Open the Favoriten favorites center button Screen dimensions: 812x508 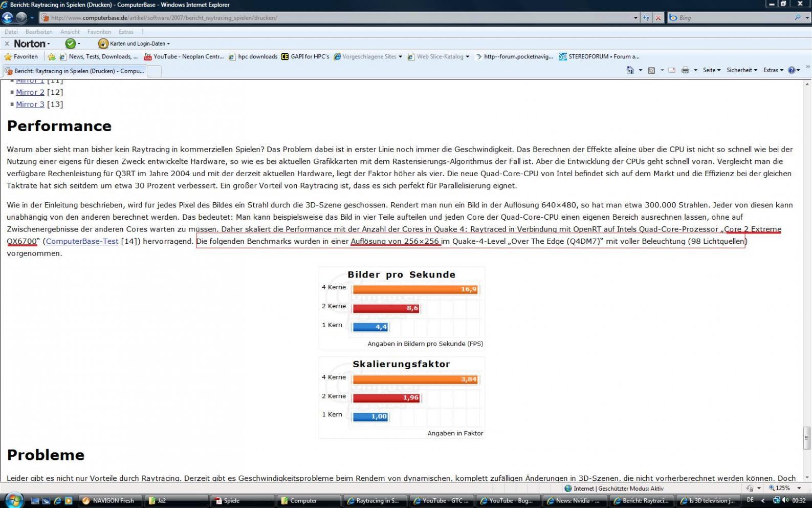pos(21,57)
